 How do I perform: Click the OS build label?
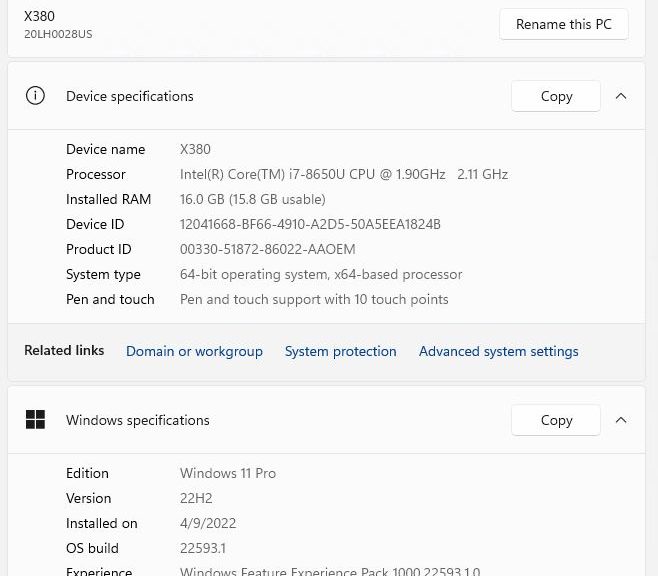92,548
